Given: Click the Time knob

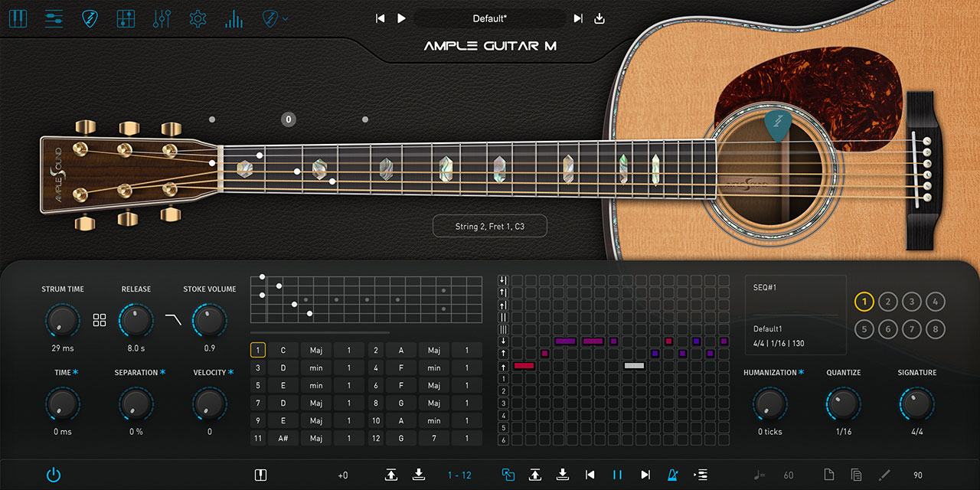Looking at the screenshot, I should coord(63,403).
